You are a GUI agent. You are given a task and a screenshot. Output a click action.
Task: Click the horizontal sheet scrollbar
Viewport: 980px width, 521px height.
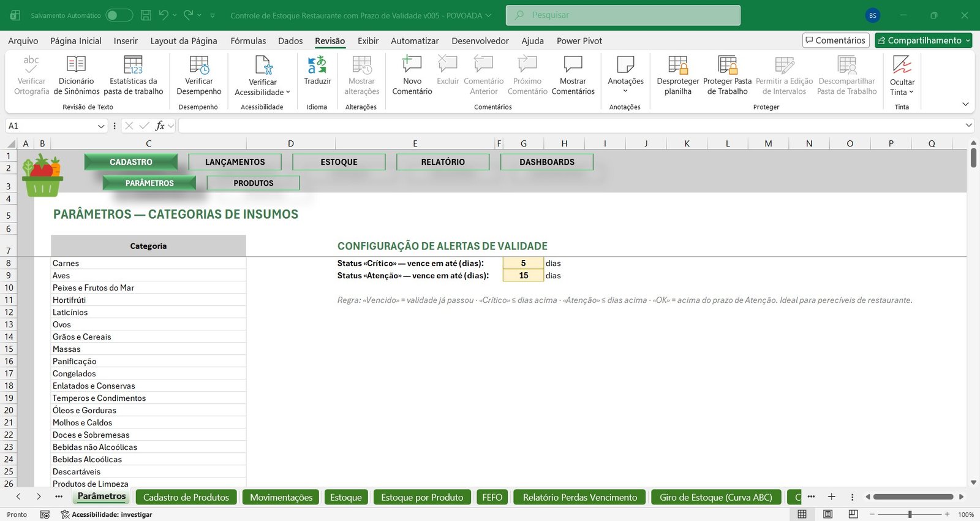point(913,496)
